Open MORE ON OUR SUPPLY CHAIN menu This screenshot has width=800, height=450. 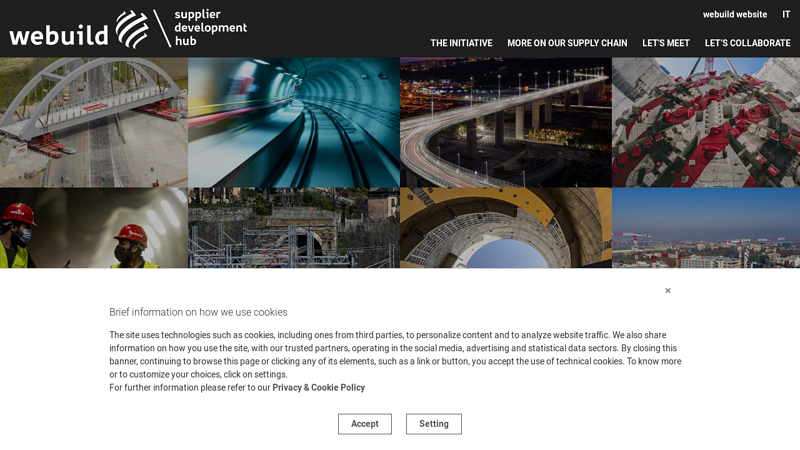pos(567,43)
